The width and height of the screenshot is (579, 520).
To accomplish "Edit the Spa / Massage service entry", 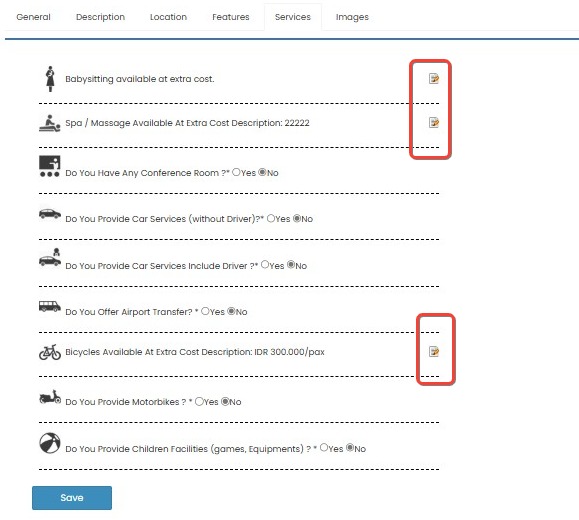I will (434, 122).
